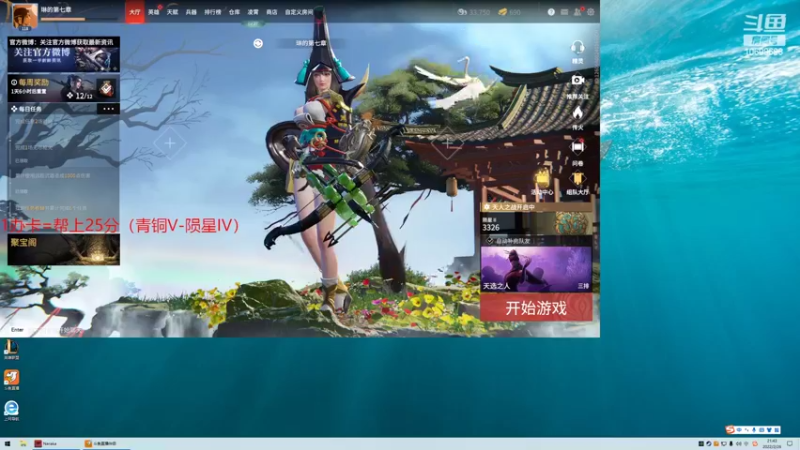Open File Explorer from the taskbar
This screenshot has width=800, height=450.
[23, 444]
